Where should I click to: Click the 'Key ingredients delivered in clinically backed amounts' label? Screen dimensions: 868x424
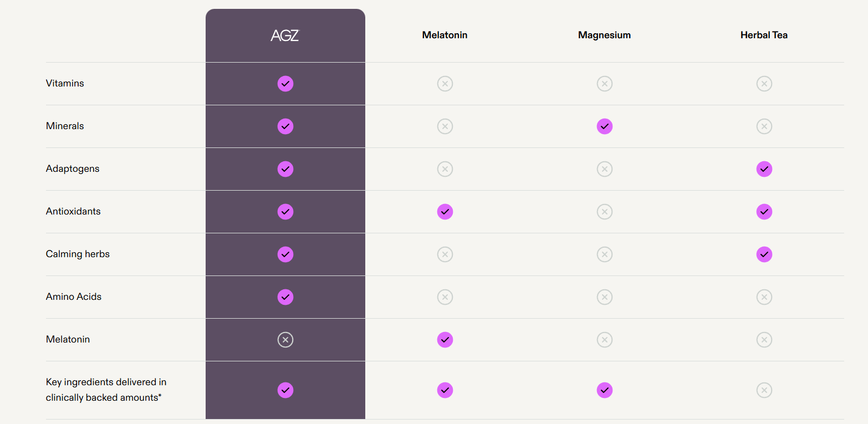point(106,390)
